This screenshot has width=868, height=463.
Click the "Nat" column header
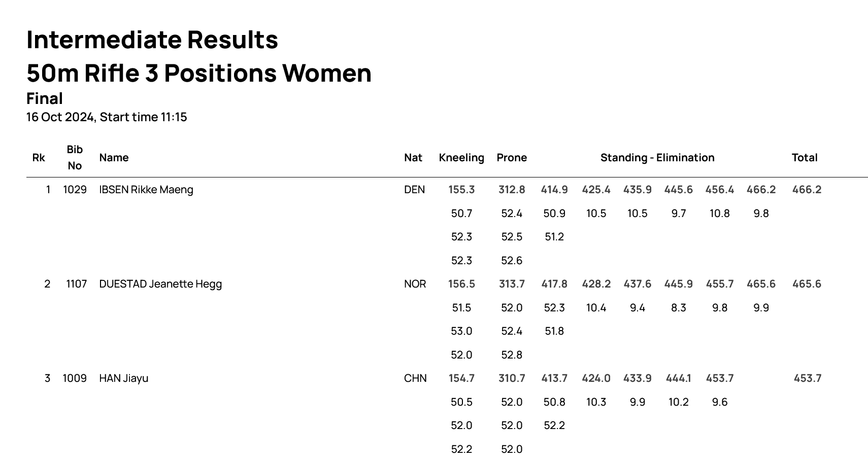point(413,158)
